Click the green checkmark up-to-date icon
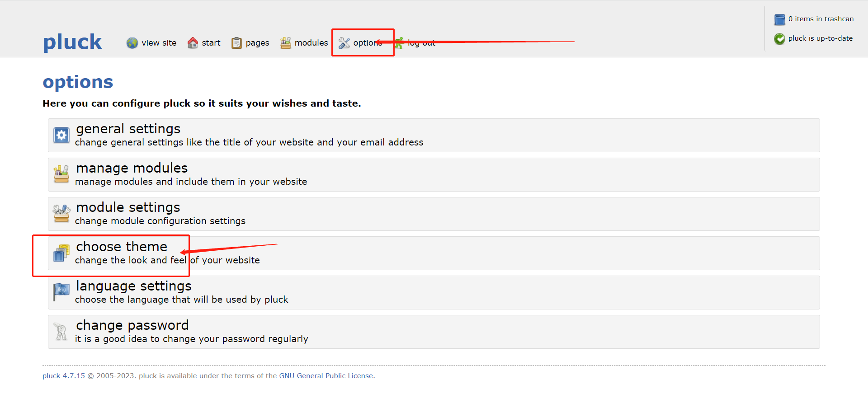The height and width of the screenshot is (403, 868). click(780, 39)
